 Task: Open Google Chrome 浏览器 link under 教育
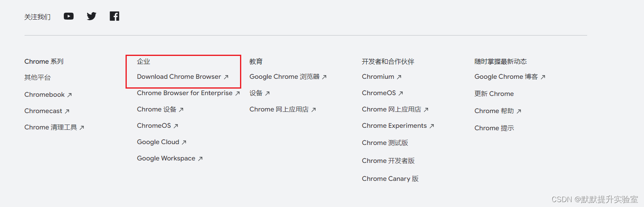pos(288,77)
